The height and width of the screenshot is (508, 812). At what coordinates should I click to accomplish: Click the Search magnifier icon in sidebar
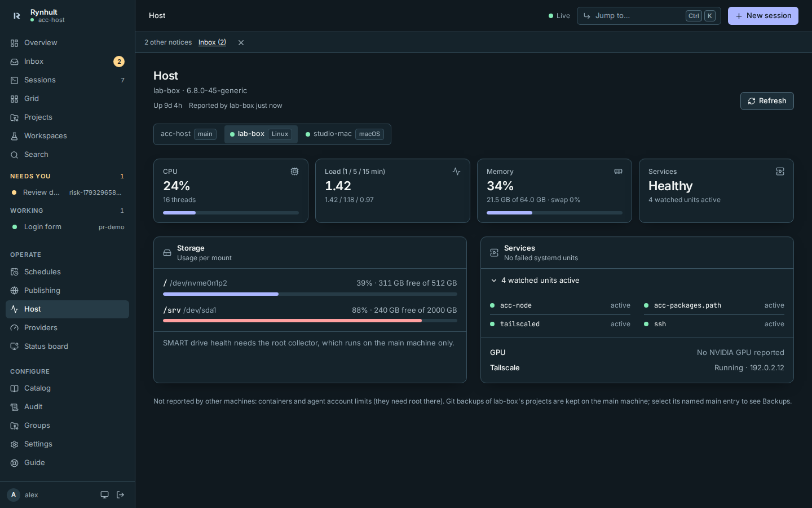tap(15, 155)
